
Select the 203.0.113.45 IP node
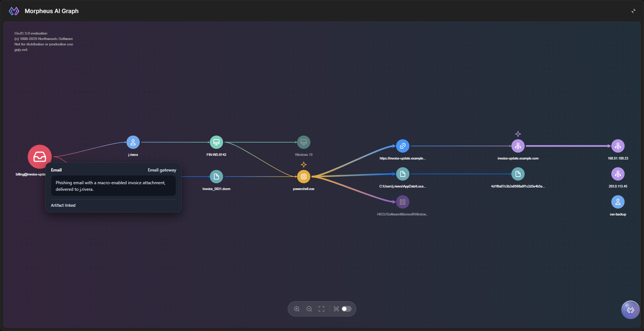coord(618,174)
